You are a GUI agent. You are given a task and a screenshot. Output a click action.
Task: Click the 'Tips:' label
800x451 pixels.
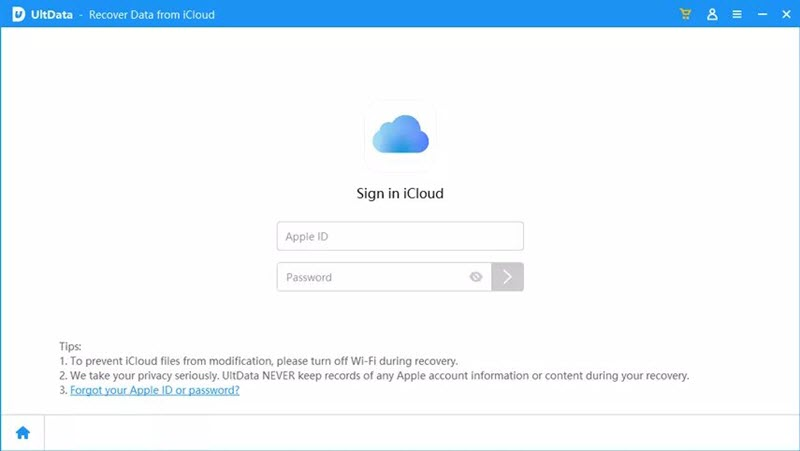70,346
